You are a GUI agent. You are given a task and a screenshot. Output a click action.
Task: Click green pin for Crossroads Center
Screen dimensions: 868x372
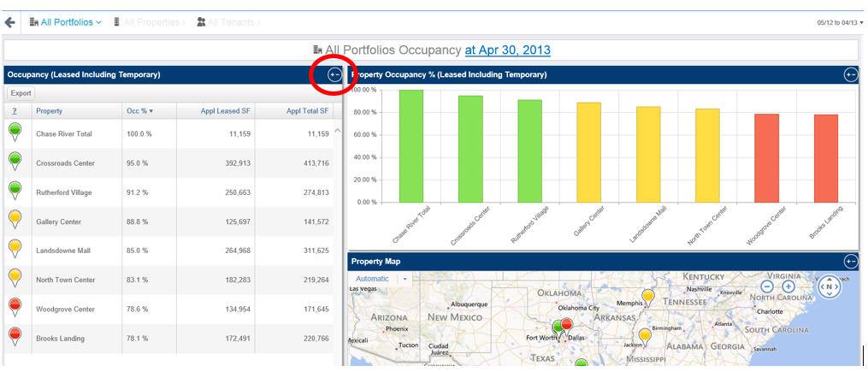coord(15,162)
